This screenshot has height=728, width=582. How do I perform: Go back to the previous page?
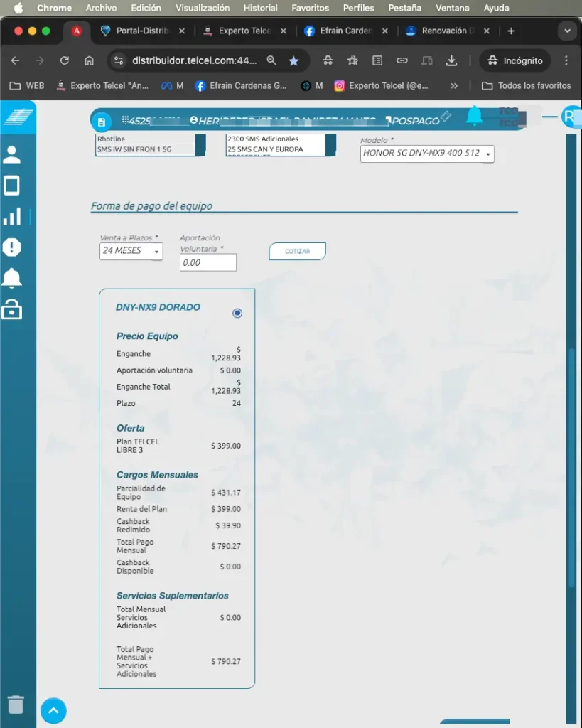[16, 60]
